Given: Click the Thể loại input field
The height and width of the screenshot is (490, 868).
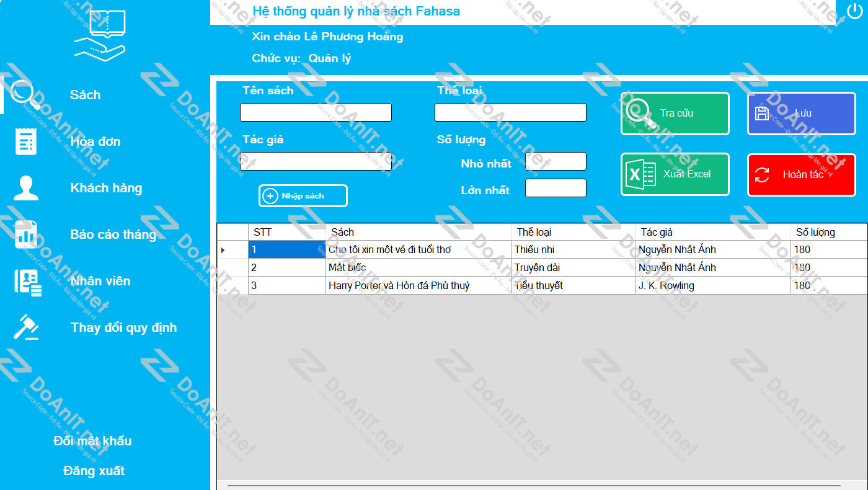Looking at the screenshot, I should tap(510, 112).
